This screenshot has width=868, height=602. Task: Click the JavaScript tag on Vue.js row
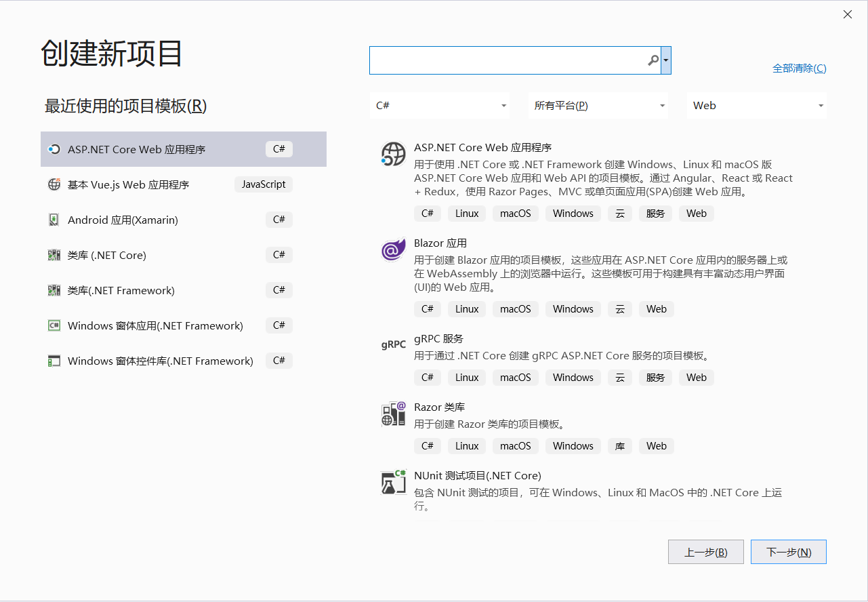(x=264, y=184)
